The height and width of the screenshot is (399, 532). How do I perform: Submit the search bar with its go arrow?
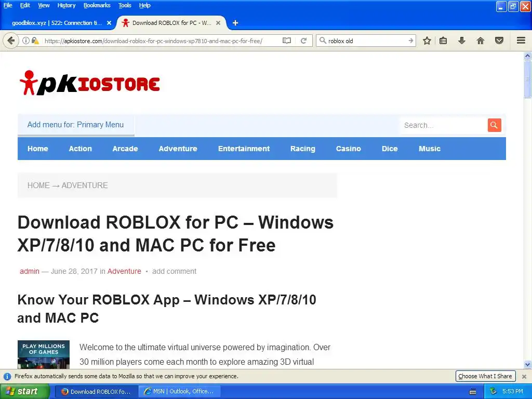click(410, 41)
